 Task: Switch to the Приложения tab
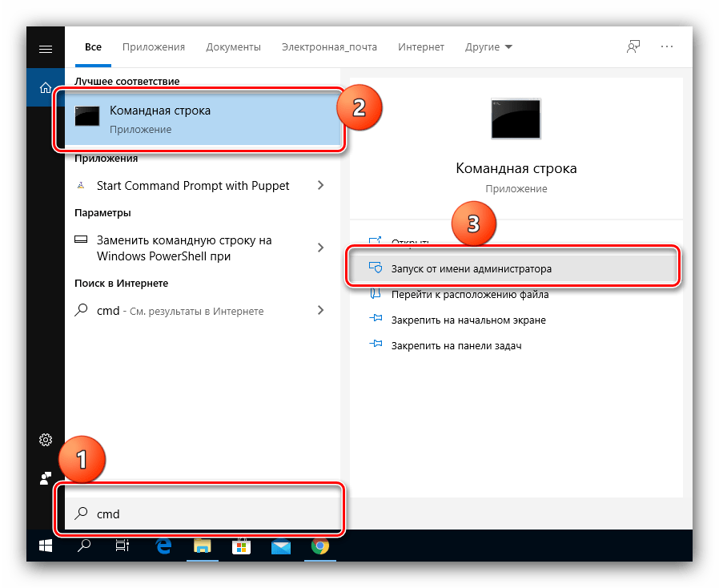pyautogui.click(x=154, y=47)
